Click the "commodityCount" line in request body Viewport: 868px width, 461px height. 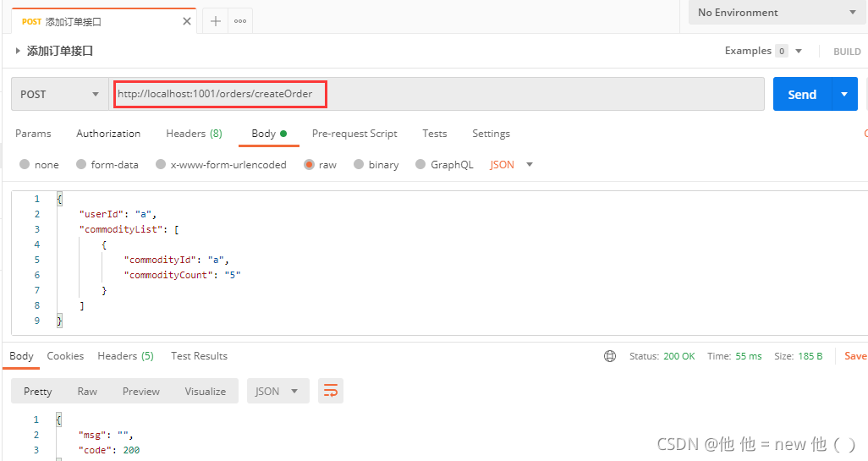click(x=182, y=275)
